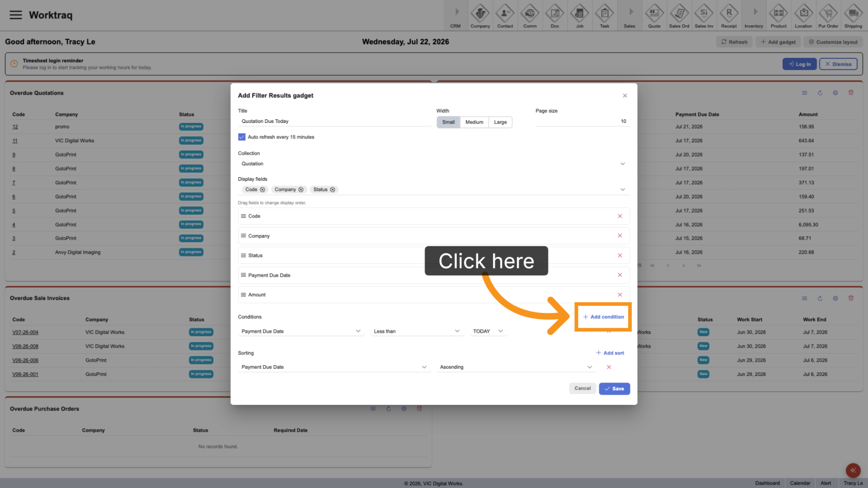The height and width of the screenshot is (488, 868).
Task: Open the TODAY value dropdown
Action: pyautogui.click(x=488, y=332)
